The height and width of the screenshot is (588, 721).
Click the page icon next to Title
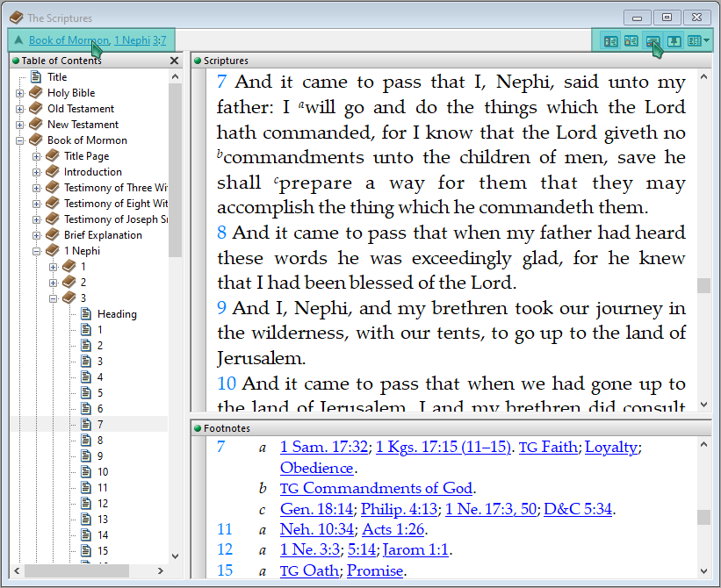pyautogui.click(x=36, y=76)
